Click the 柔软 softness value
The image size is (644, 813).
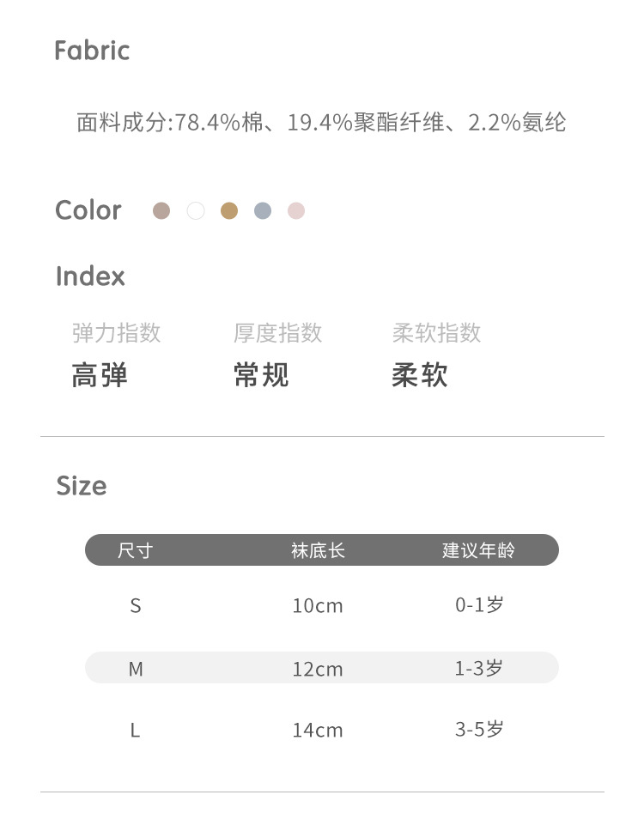(x=420, y=375)
